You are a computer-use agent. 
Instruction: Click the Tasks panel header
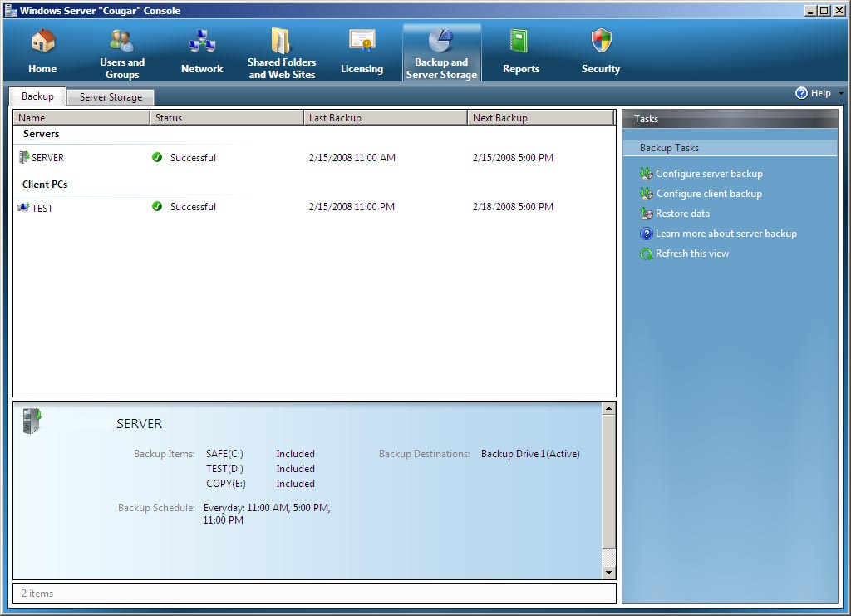(x=730, y=119)
